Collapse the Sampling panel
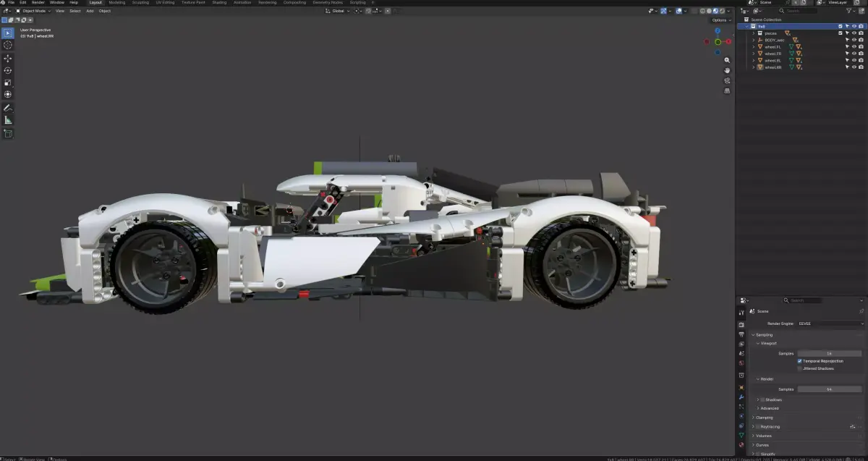Screen dimensions: 868x461 765,335
